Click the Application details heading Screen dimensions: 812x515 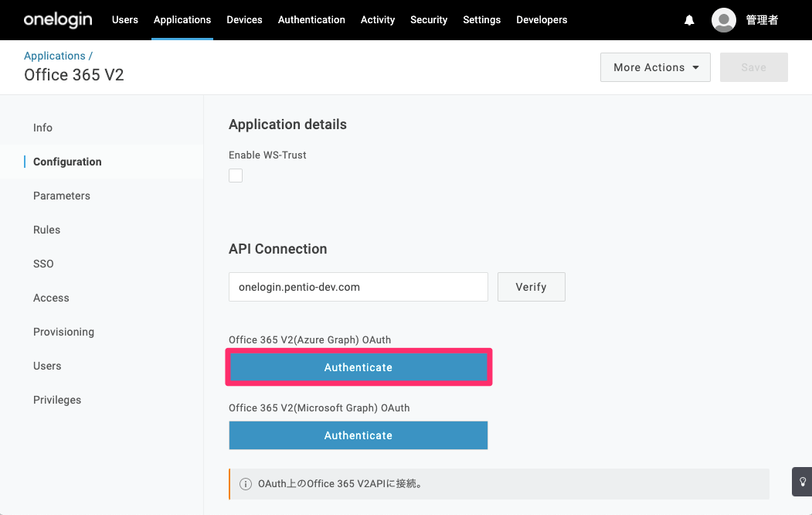click(287, 124)
